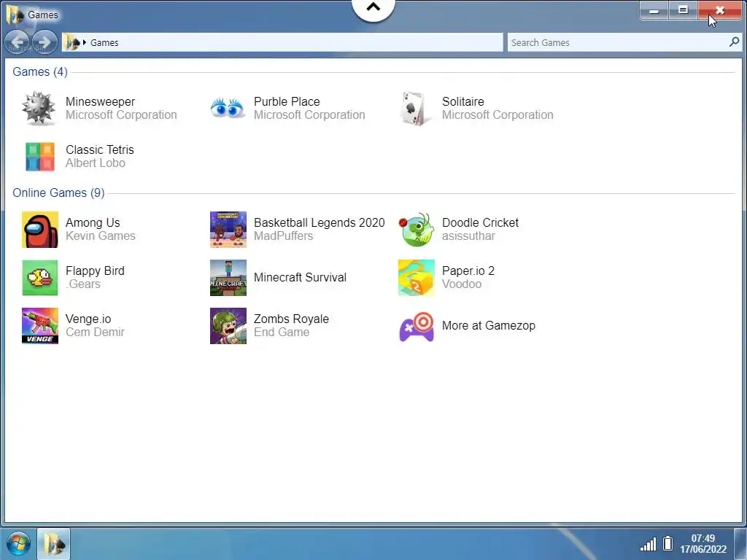Click the Show Desktop strip on the taskbar

[741, 544]
